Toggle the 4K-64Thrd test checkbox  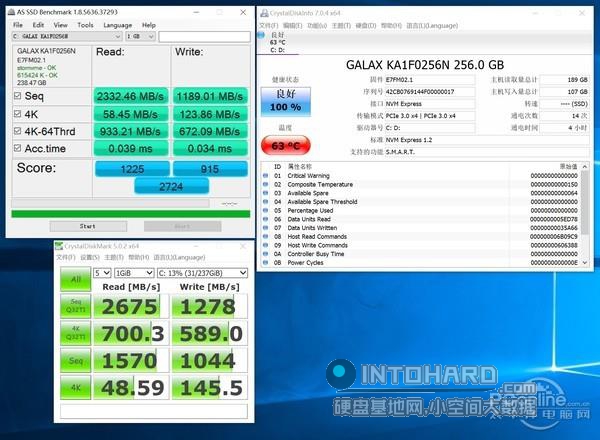click(17, 131)
